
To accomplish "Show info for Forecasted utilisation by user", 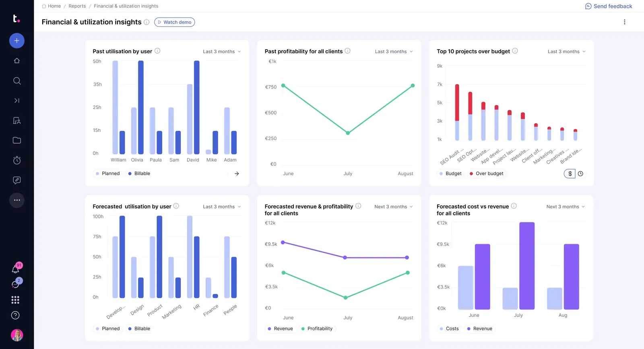I will click(x=176, y=206).
